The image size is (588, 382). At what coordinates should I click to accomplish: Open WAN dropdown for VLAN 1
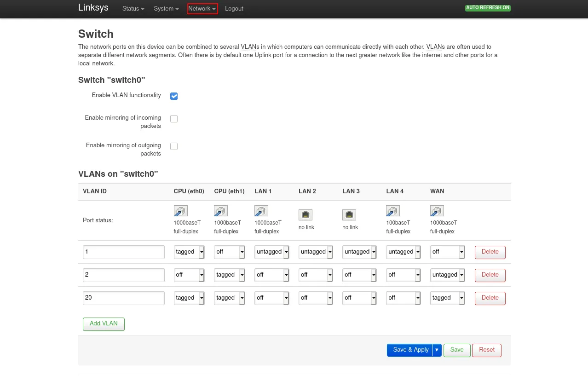[x=448, y=252]
